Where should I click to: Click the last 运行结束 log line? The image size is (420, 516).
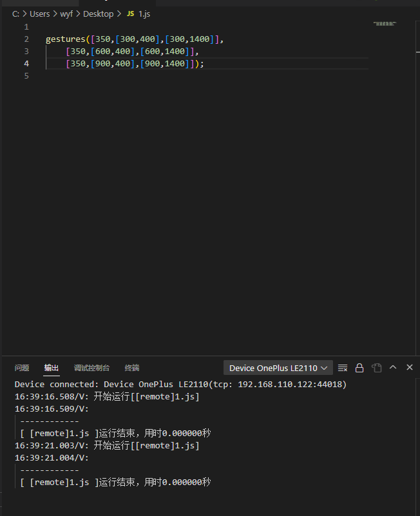[115, 483]
